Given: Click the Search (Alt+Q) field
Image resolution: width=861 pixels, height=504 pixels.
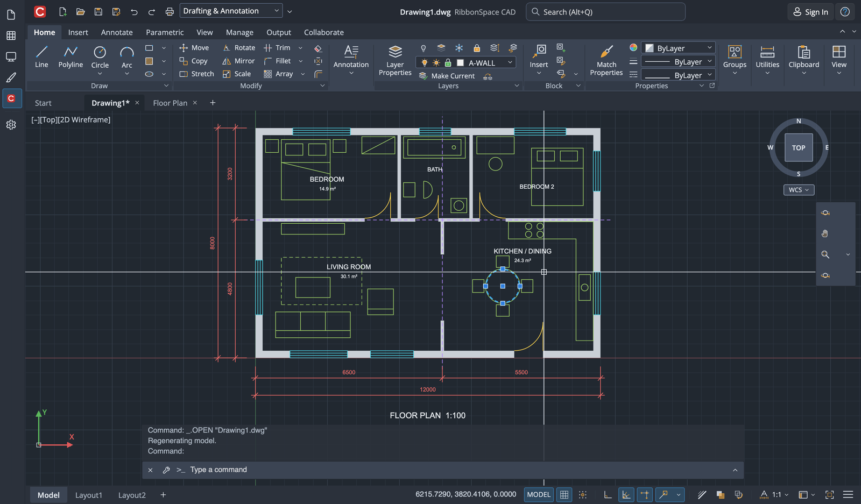Looking at the screenshot, I should [x=605, y=12].
